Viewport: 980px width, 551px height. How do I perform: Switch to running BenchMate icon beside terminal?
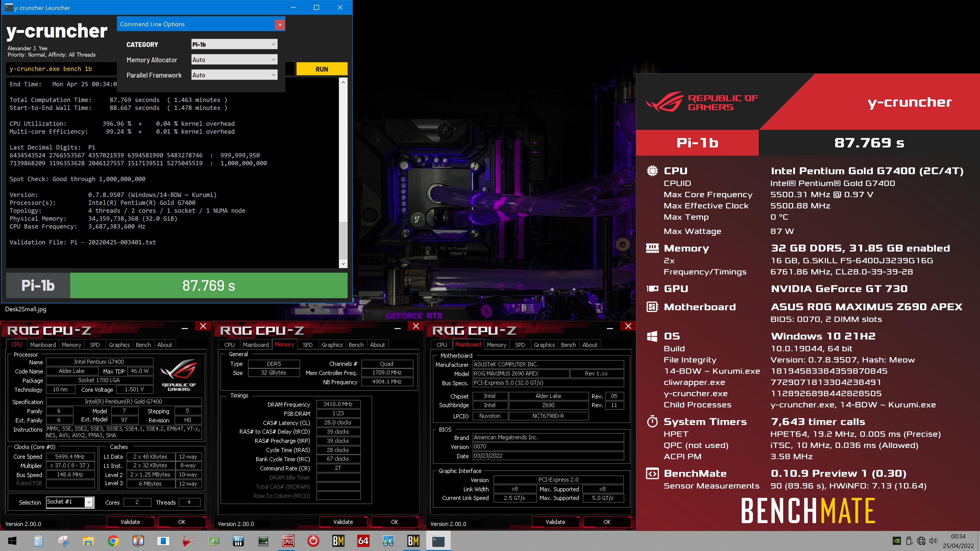[x=413, y=541]
